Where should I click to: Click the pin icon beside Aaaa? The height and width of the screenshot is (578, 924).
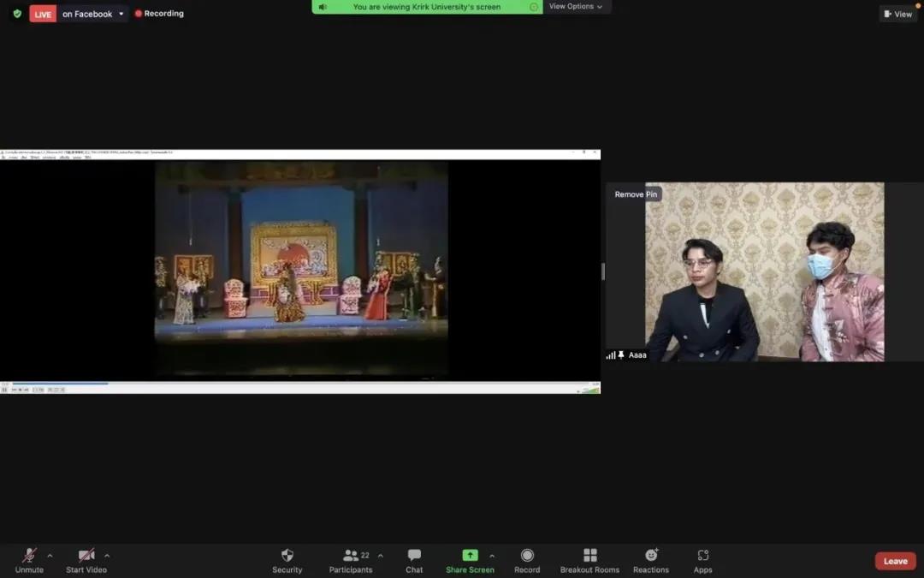tap(620, 355)
